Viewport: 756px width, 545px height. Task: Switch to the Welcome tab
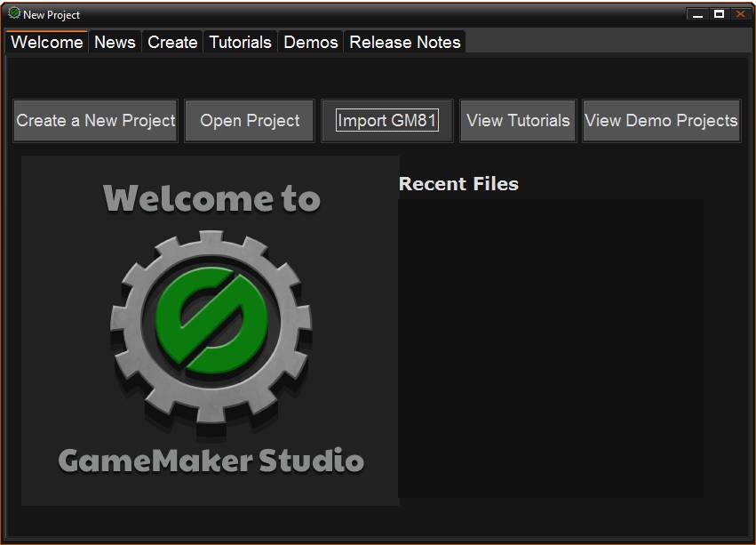pyautogui.click(x=47, y=42)
